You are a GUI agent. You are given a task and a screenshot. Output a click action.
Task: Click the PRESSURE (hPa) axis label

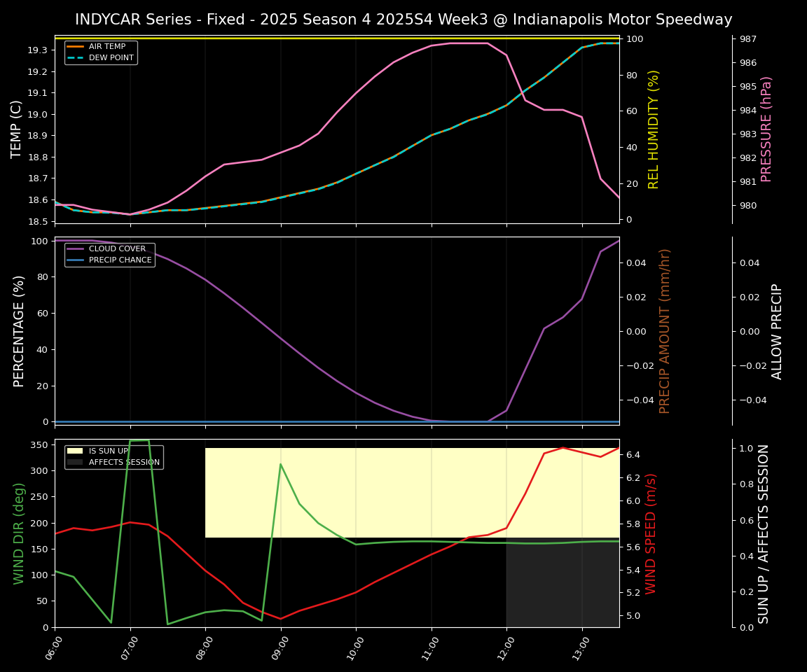coord(766,129)
